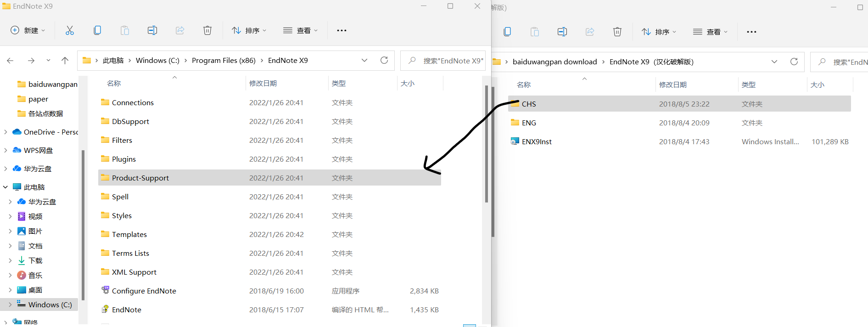
Task: Click the right window search box
Action: pos(839,62)
